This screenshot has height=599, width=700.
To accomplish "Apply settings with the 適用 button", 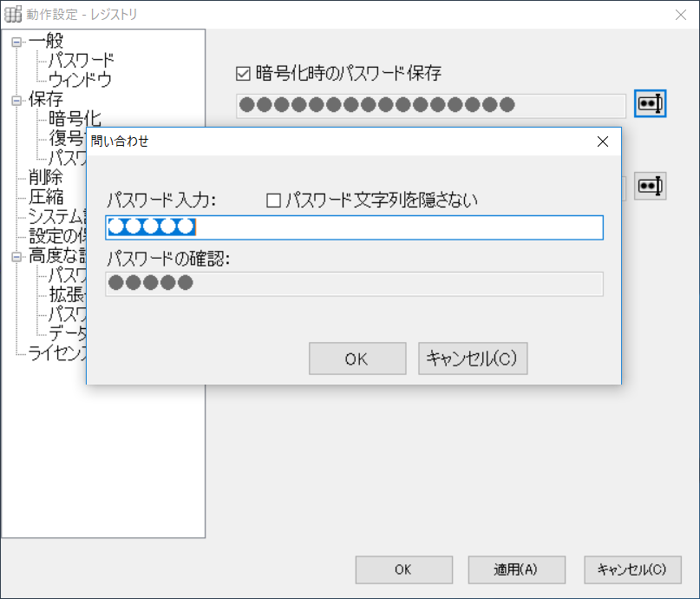I will [516, 569].
